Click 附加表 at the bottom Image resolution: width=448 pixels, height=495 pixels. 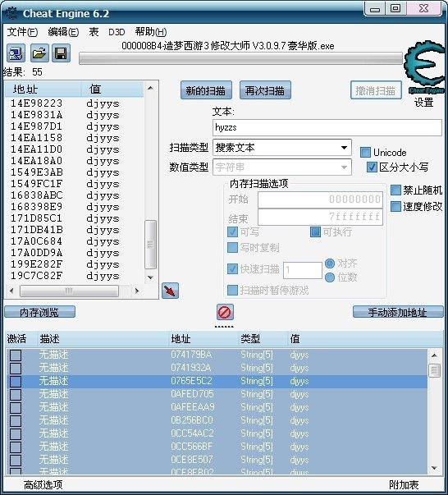tap(404, 485)
